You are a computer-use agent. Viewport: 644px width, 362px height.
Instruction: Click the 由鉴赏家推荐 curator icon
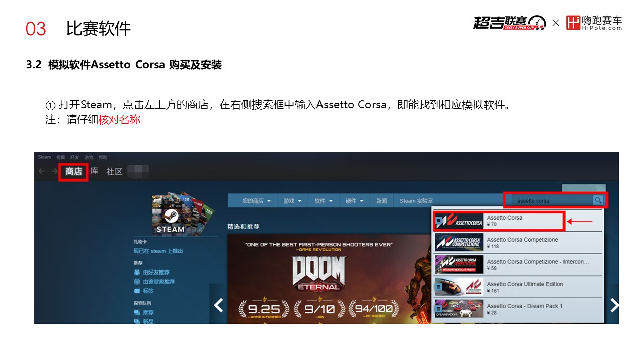point(137,282)
